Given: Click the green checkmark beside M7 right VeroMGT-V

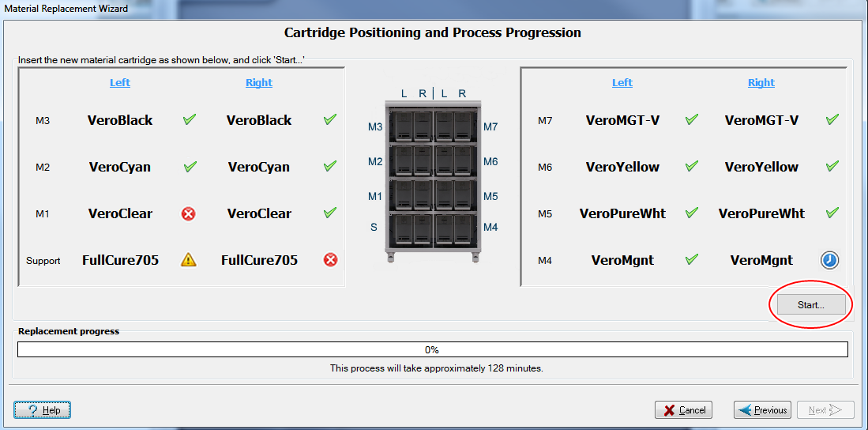Looking at the screenshot, I should pyautogui.click(x=832, y=120).
